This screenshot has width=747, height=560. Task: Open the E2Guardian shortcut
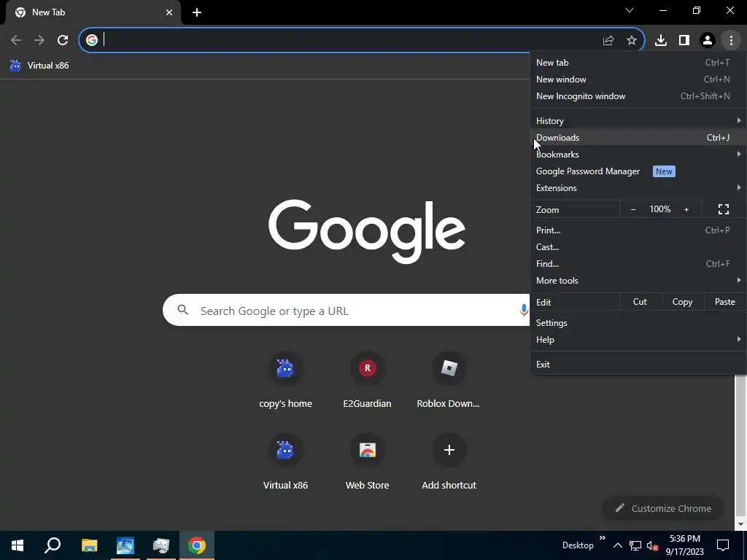(368, 381)
